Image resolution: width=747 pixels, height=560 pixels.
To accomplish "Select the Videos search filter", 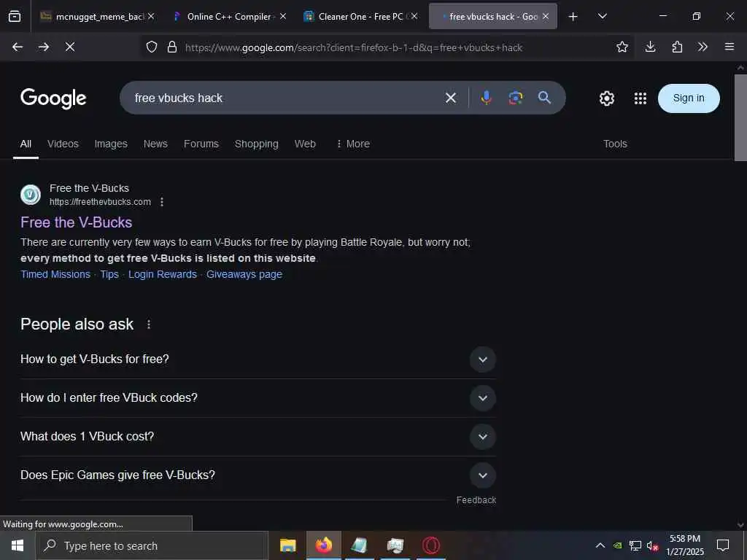I will coord(63,144).
